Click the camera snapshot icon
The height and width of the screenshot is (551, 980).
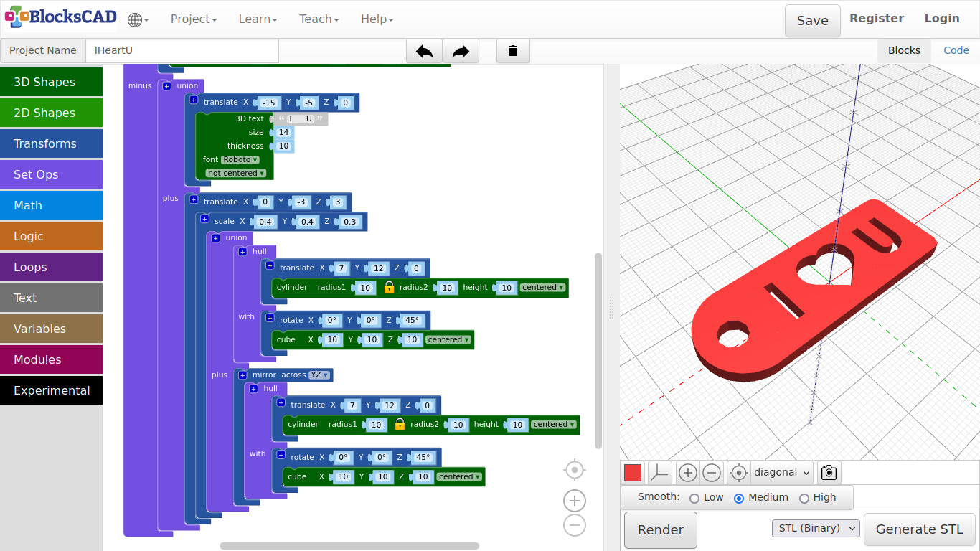[829, 473]
